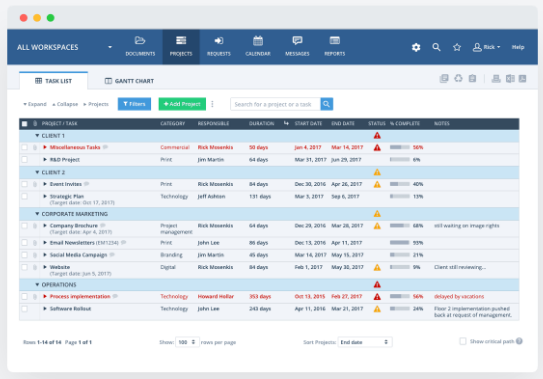Enable Show critical path checkbox
The image size is (543, 379).
tap(463, 341)
